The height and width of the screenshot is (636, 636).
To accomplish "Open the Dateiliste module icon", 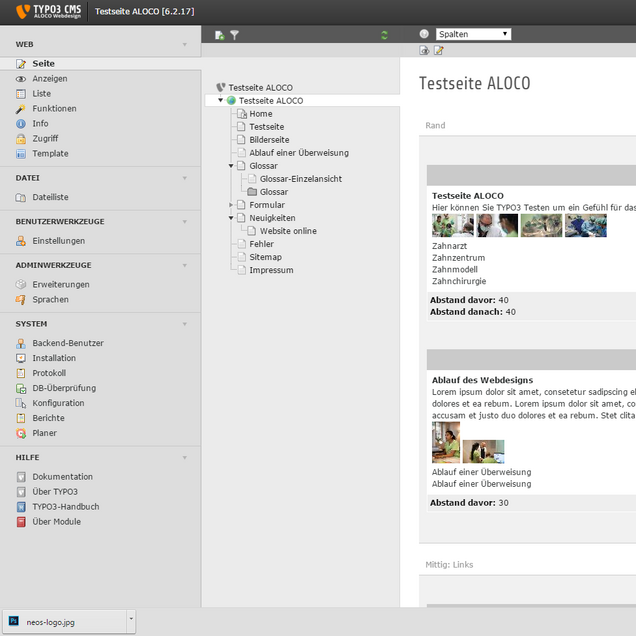I will (x=21, y=197).
